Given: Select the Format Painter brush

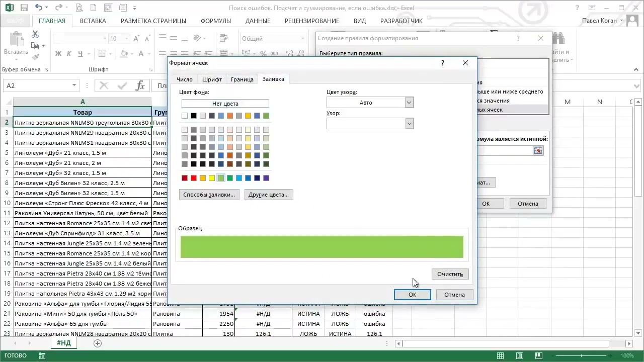Looking at the screenshot, I should point(35,57).
